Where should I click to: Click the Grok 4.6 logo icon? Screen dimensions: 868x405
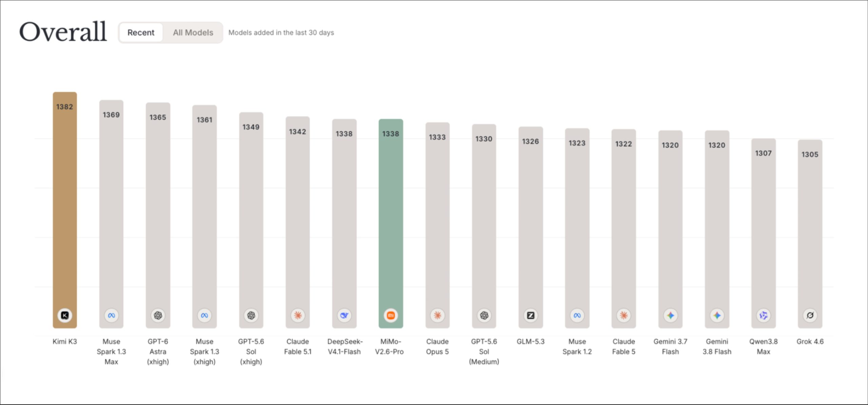(810, 316)
